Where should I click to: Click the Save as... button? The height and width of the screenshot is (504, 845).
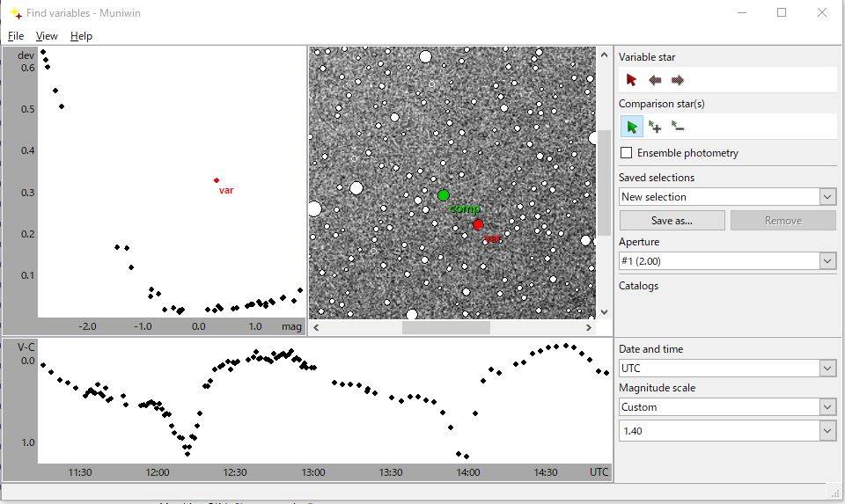(672, 220)
